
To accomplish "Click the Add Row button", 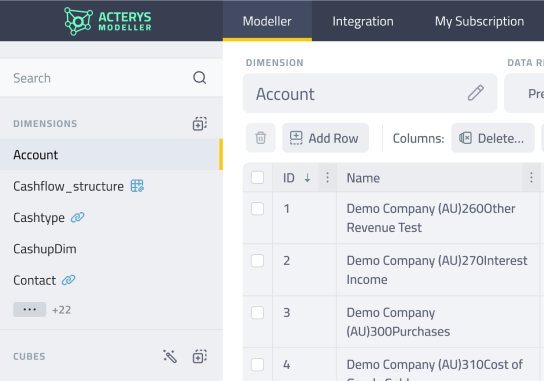I will click(325, 138).
